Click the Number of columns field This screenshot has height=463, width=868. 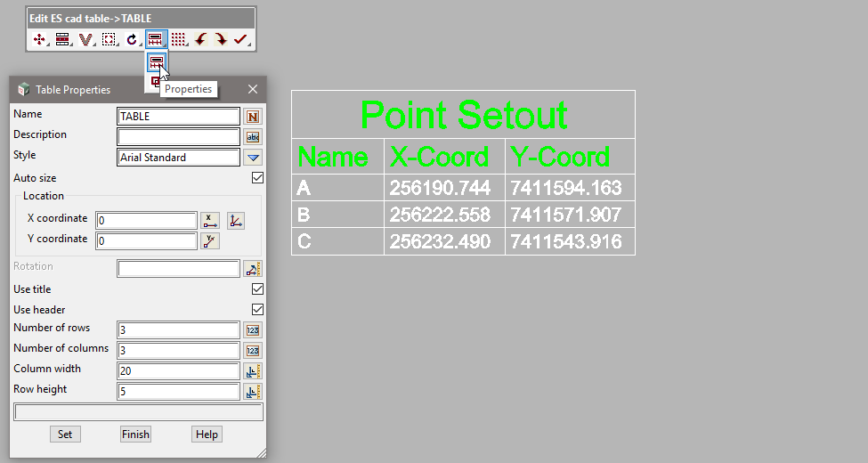(178, 351)
